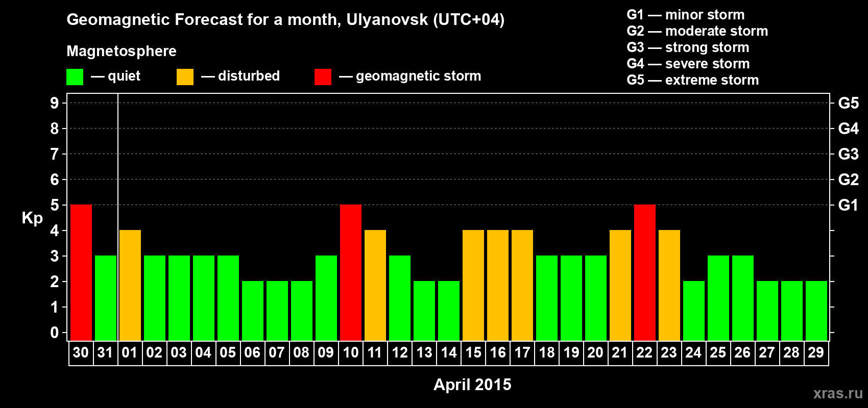The image size is (868, 408).
Task: Click the orange bar for day 21
Action: click(620, 286)
